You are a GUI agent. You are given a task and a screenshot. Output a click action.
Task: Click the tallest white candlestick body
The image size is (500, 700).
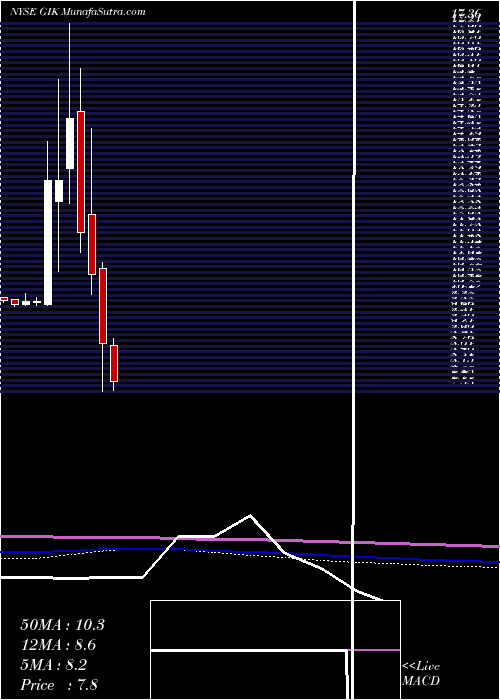tap(48, 242)
